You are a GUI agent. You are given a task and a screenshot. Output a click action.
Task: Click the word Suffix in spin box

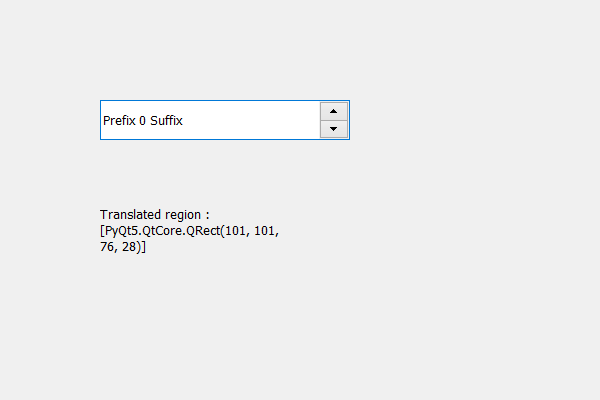[166, 120]
